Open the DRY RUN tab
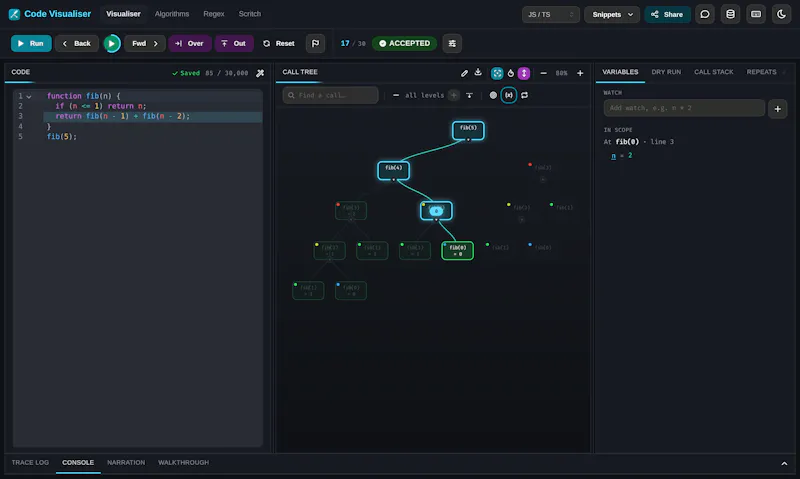Image resolution: width=800 pixels, height=479 pixels. pyautogui.click(x=666, y=72)
